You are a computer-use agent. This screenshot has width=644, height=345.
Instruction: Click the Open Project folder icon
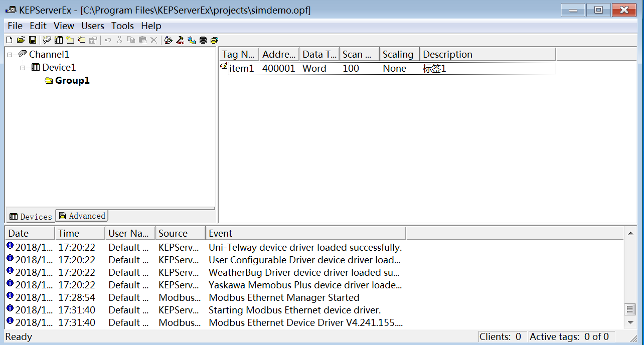pos(21,40)
